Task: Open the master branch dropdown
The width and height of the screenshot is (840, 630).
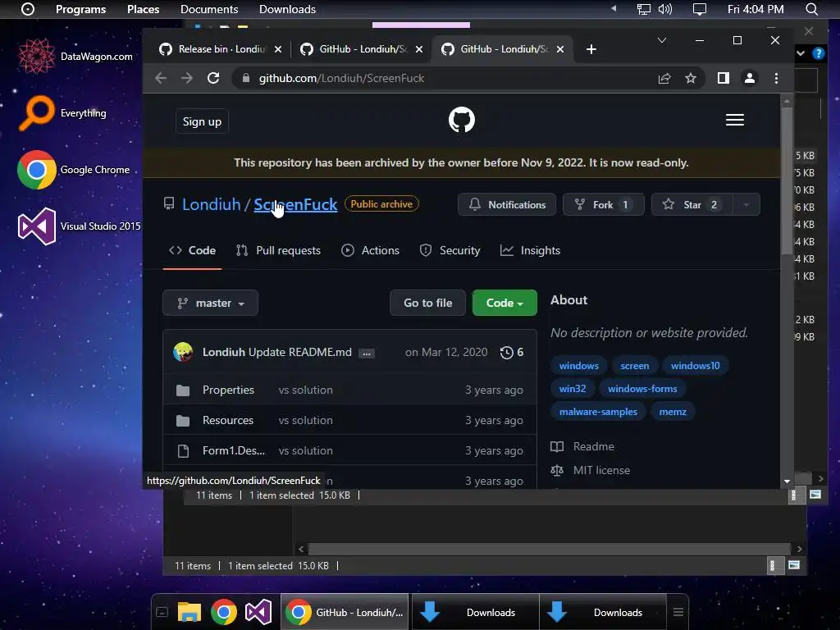Action: [210, 303]
